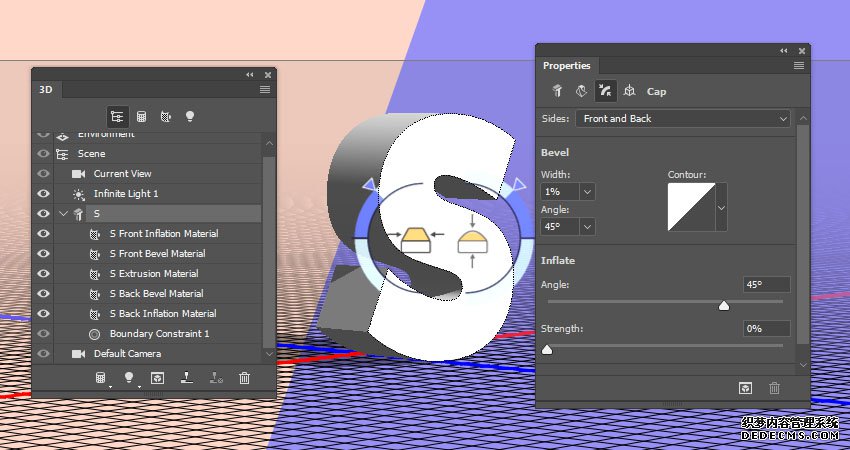This screenshot has width=850, height=450.
Task: Click the render icon in 3D panel
Action: (x=157, y=378)
